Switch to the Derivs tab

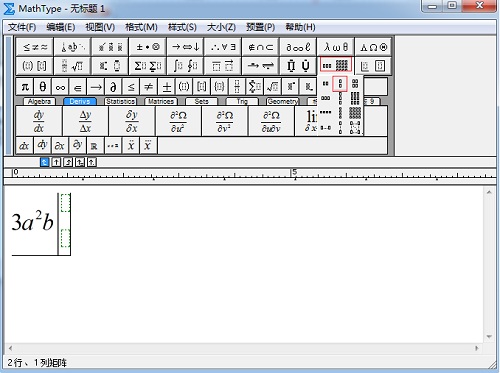pos(80,101)
